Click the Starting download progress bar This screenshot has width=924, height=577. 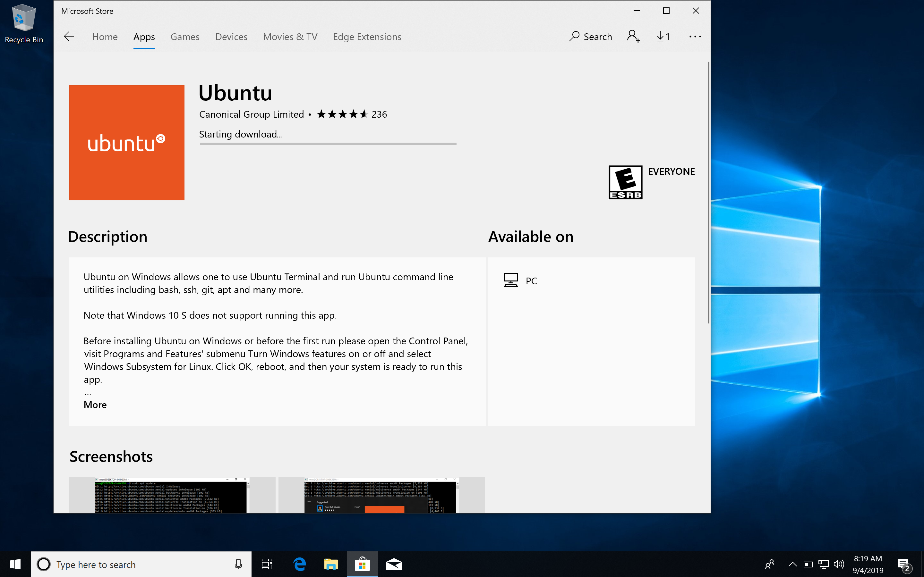[x=328, y=144]
